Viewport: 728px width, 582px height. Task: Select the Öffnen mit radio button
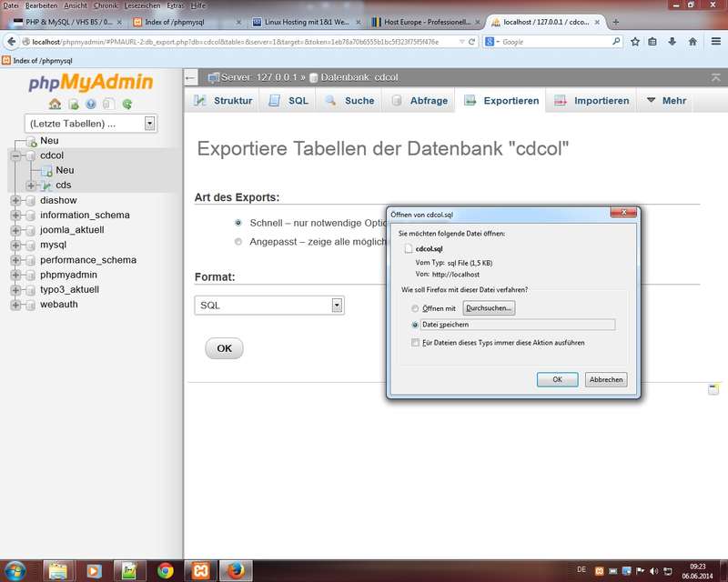click(x=415, y=308)
